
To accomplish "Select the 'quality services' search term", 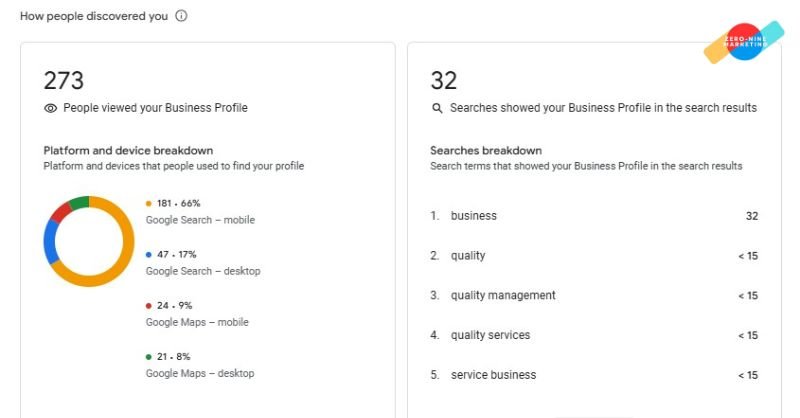I will pyautogui.click(x=490, y=335).
